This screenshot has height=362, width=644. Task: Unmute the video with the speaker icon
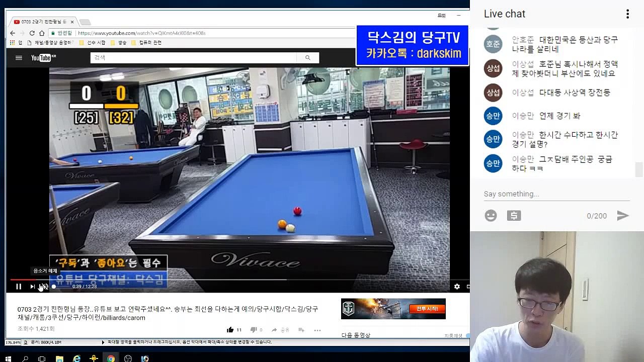44,287
